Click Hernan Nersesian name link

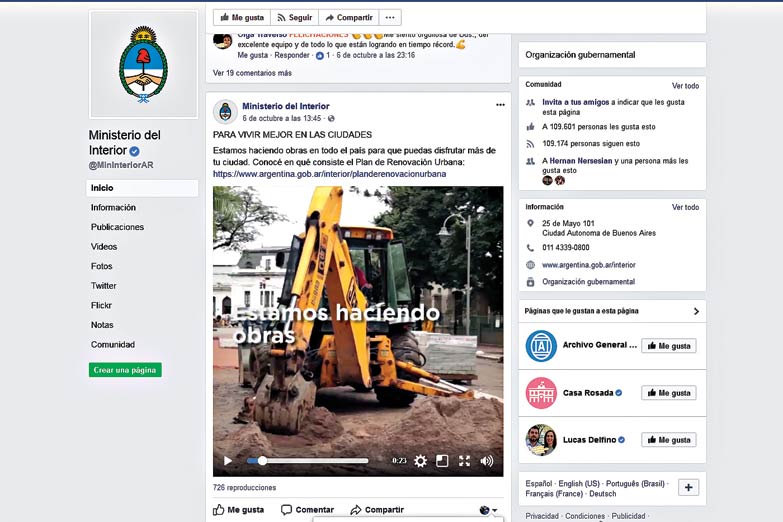pos(581,161)
